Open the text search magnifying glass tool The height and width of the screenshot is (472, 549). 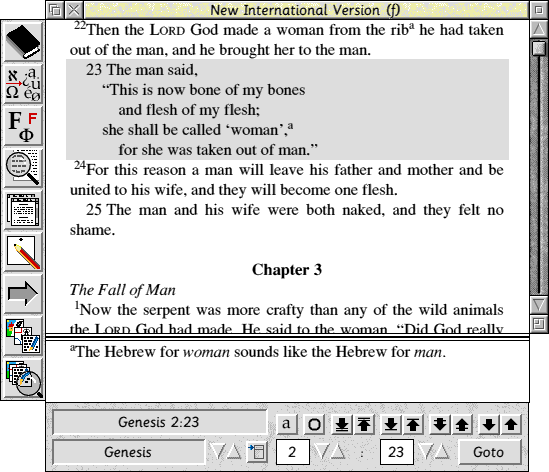pyautogui.click(x=23, y=168)
